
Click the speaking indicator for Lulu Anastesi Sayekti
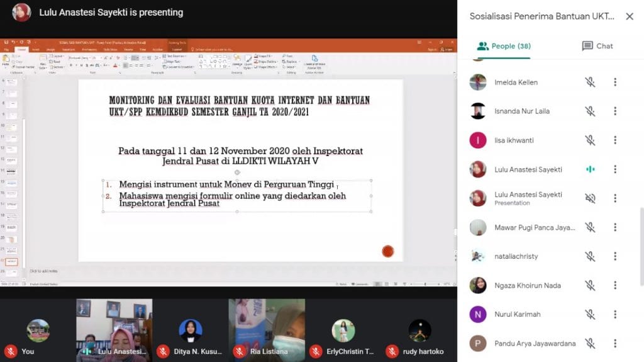(x=590, y=169)
